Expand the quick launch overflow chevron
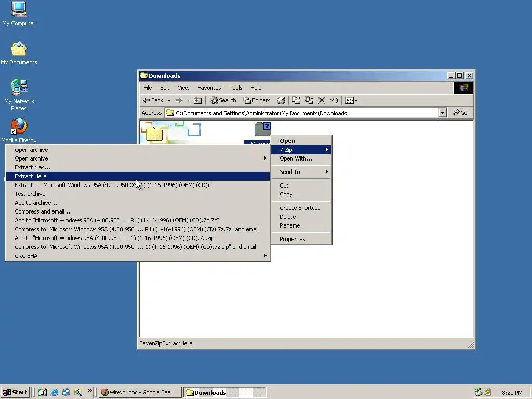Screen dimensions: 532x399 coord(89,391)
